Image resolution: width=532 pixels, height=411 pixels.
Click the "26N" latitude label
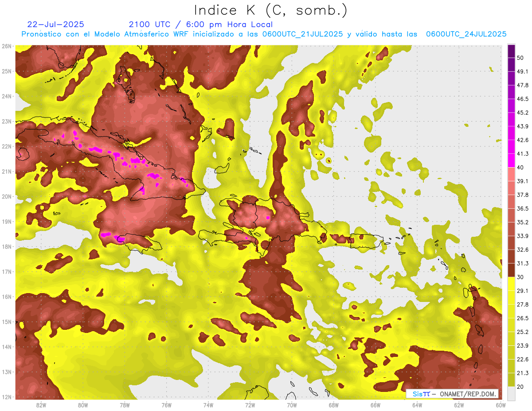tap(7, 46)
